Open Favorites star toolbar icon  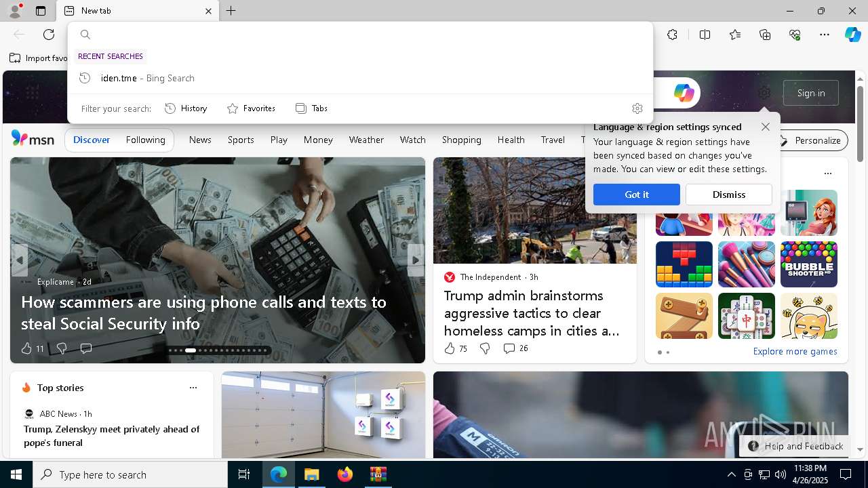[x=735, y=35]
